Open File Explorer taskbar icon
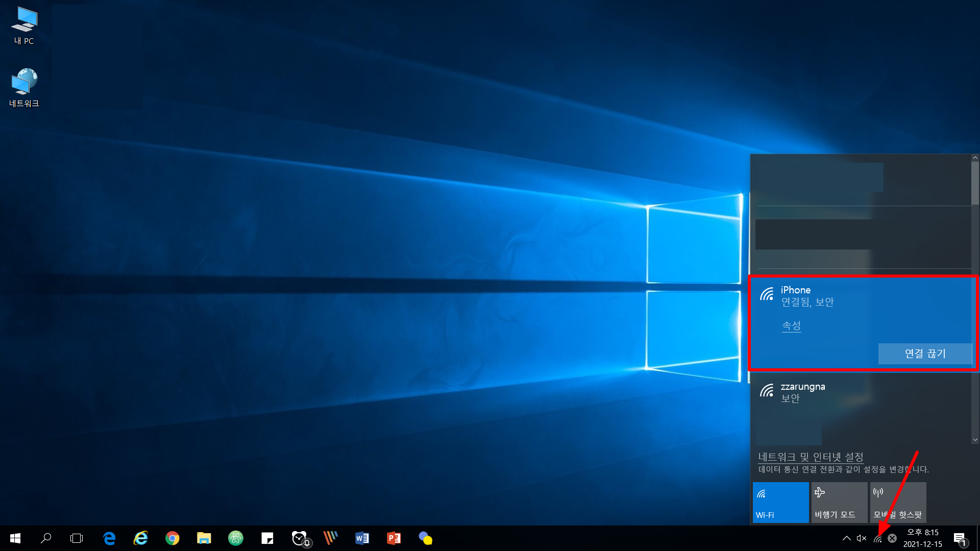This screenshot has height=551, width=980. click(x=204, y=538)
